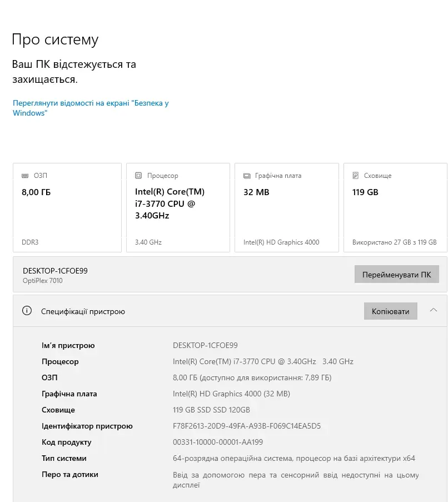The width and height of the screenshot is (448, 502).
Task: Select the 119 GB storage card
Action: 395,207
